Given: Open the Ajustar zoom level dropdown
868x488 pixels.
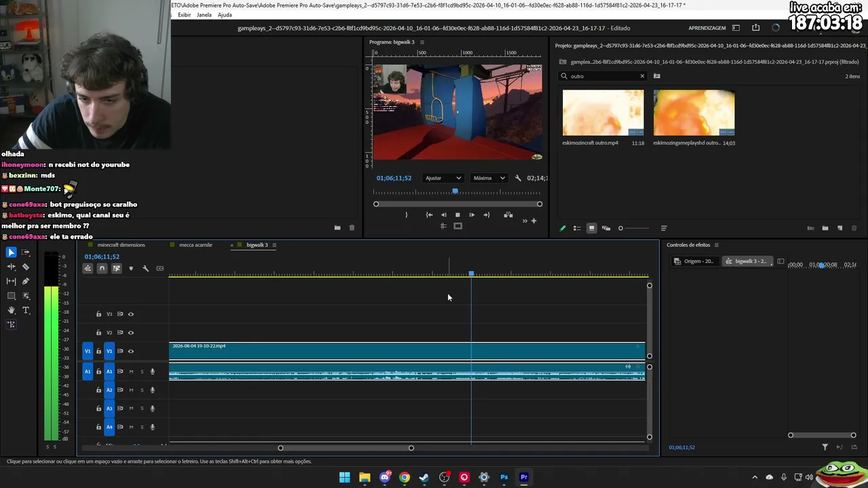Looking at the screenshot, I should [443, 178].
